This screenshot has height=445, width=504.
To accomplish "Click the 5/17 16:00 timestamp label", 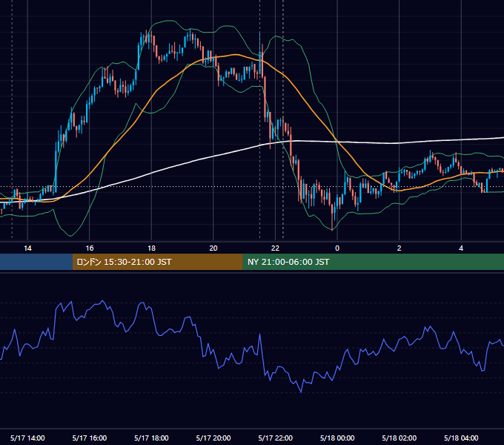I will [90, 438].
